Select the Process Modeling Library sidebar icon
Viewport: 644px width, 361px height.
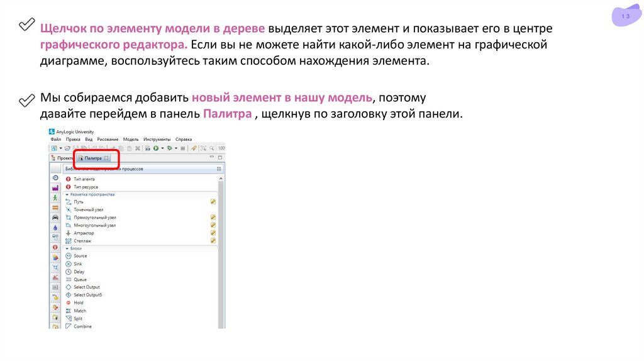(55, 178)
